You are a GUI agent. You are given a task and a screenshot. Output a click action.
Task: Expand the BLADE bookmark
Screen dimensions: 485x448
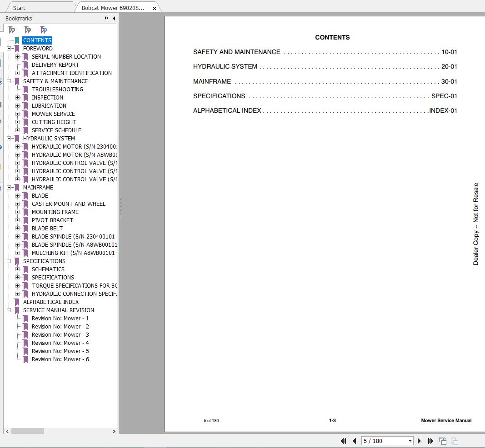coord(18,196)
